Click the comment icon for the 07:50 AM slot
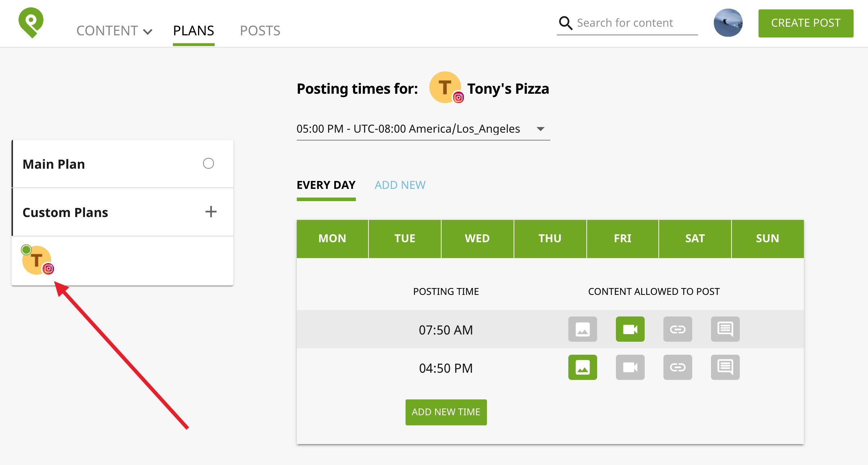Viewport: 868px width, 465px height. 725,329
